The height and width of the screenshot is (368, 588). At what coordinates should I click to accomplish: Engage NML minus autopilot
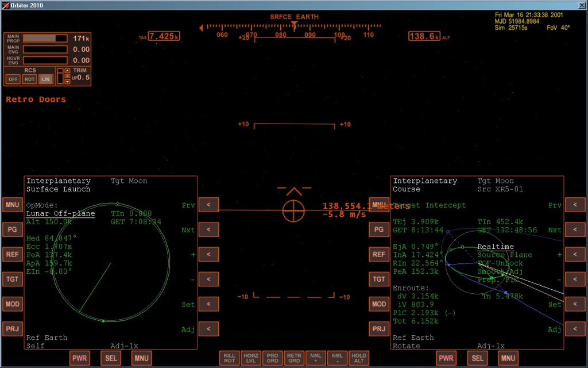(x=337, y=358)
